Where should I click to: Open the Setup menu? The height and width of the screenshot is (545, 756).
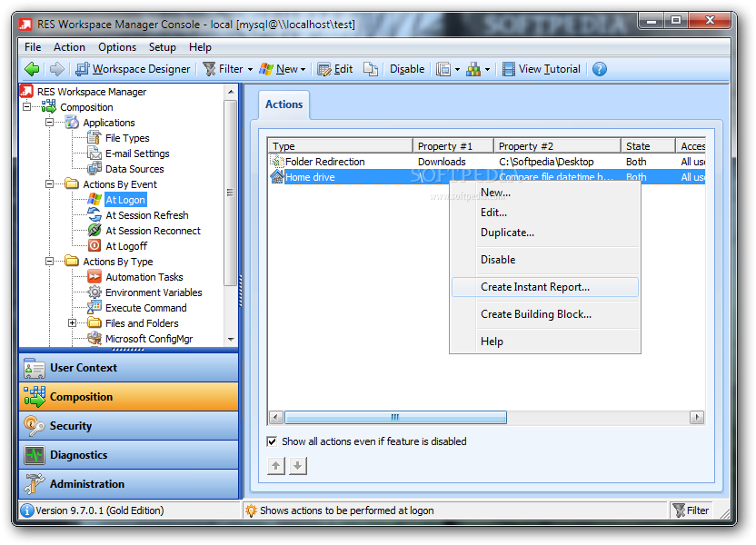pos(162,47)
